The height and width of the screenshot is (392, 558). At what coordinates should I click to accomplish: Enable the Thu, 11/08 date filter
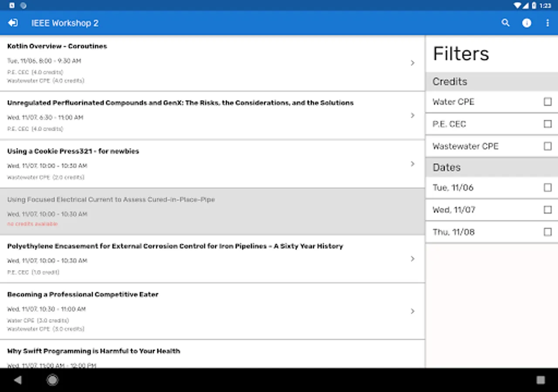pyautogui.click(x=548, y=232)
